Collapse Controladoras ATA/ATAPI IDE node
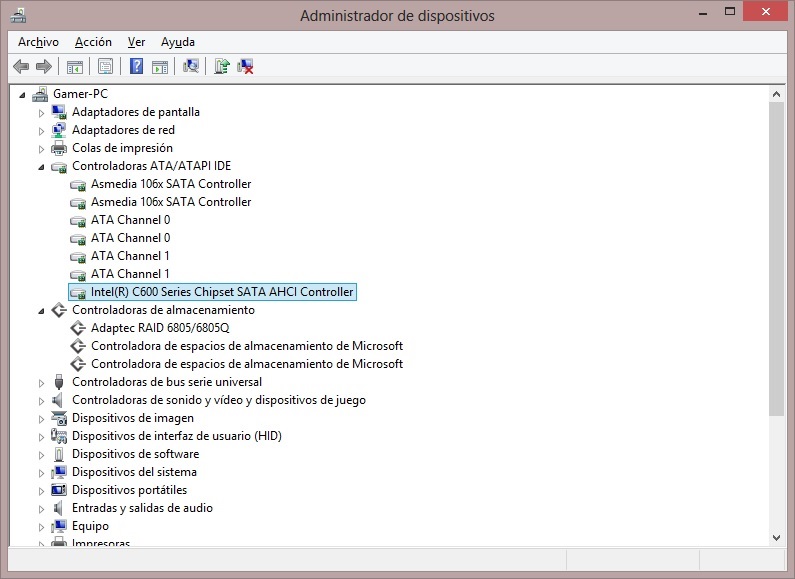795x579 pixels. [x=41, y=167]
